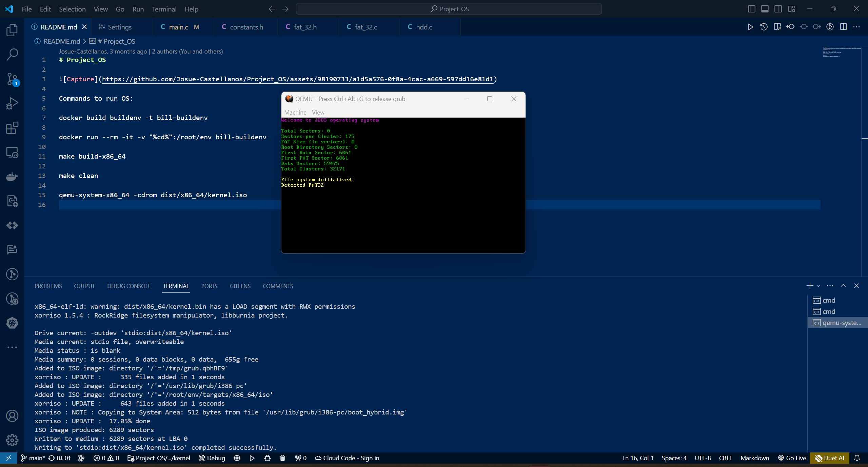Open the Extensions view icon
Screen dimensions: 868x467
point(12,128)
